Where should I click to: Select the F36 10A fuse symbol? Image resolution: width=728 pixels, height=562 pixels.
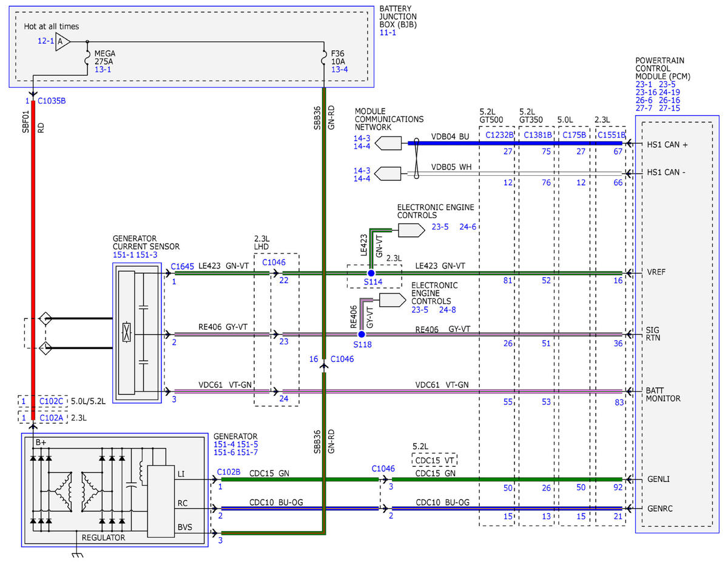pos(324,59)
